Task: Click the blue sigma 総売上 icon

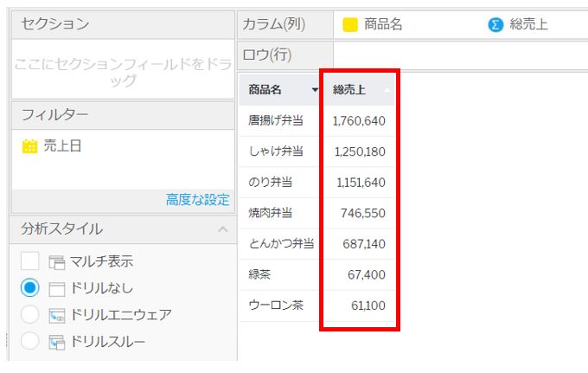Action: pos(495,25)
